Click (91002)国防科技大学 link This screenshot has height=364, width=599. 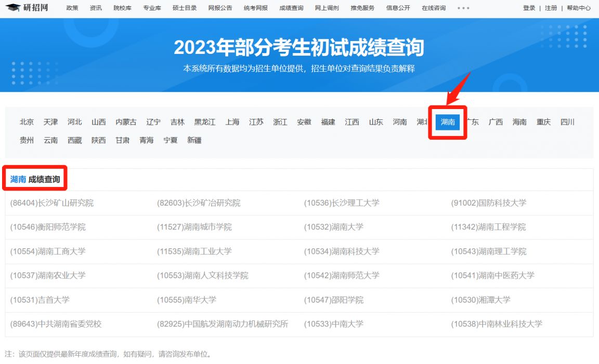point(489,203)
